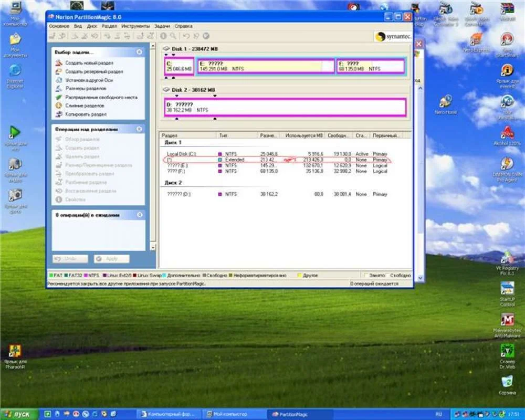Choose Размеры разделов task
The width and height of the screenshot is (525, 420).
86,88
